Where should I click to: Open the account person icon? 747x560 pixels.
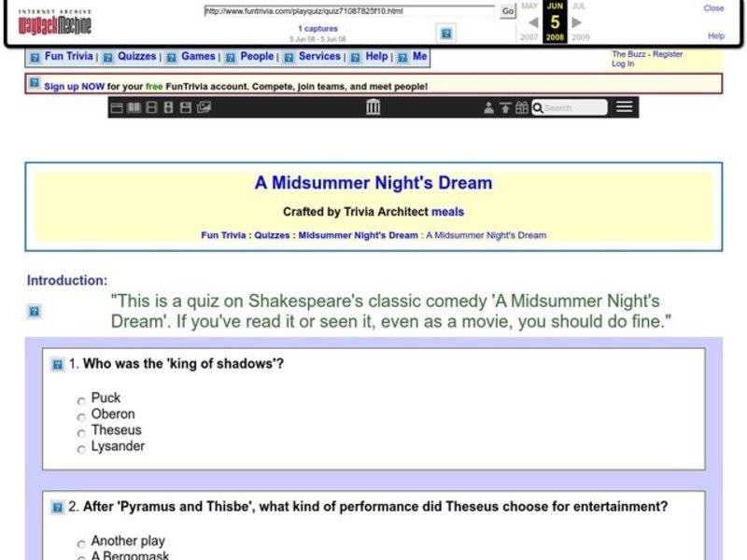(488, 106)
